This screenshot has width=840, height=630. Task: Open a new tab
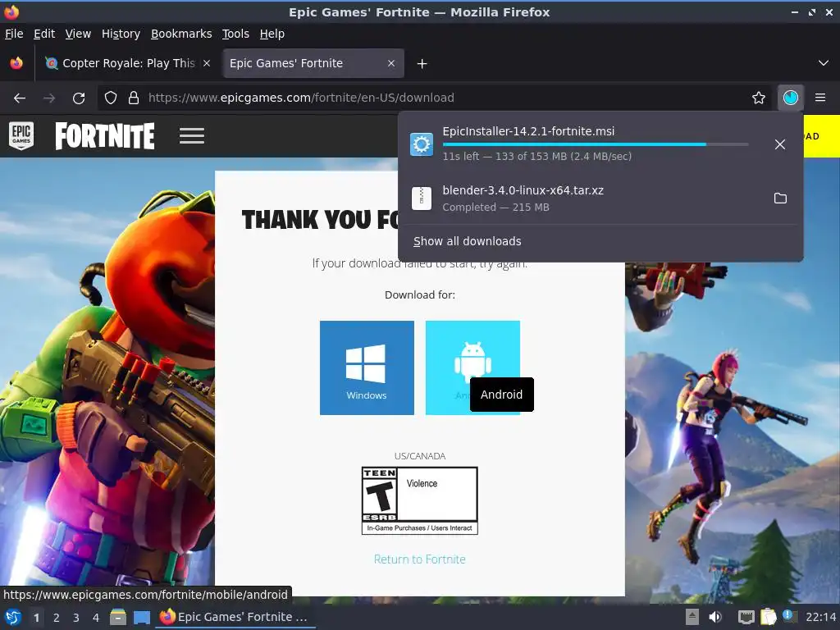coord(422,64)
